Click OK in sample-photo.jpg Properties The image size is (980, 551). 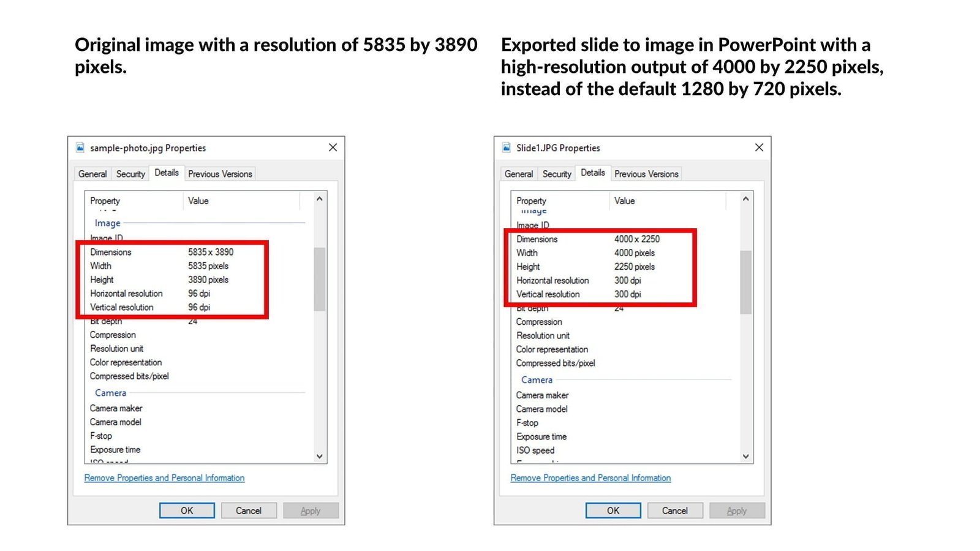(x=187, y=511)
